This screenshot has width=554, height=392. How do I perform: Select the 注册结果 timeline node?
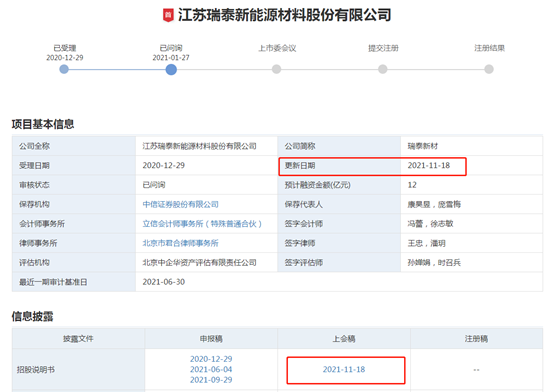pos(489,69)
